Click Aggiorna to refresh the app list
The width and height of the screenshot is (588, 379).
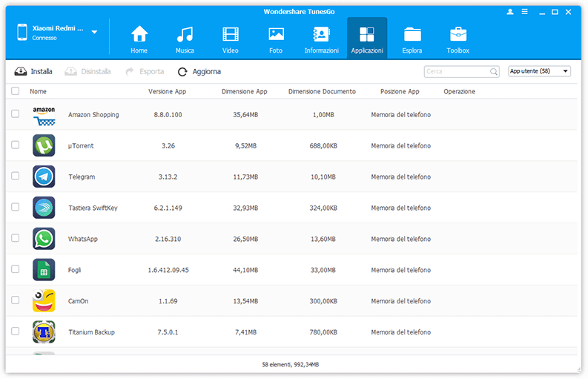tap(199, 71)
